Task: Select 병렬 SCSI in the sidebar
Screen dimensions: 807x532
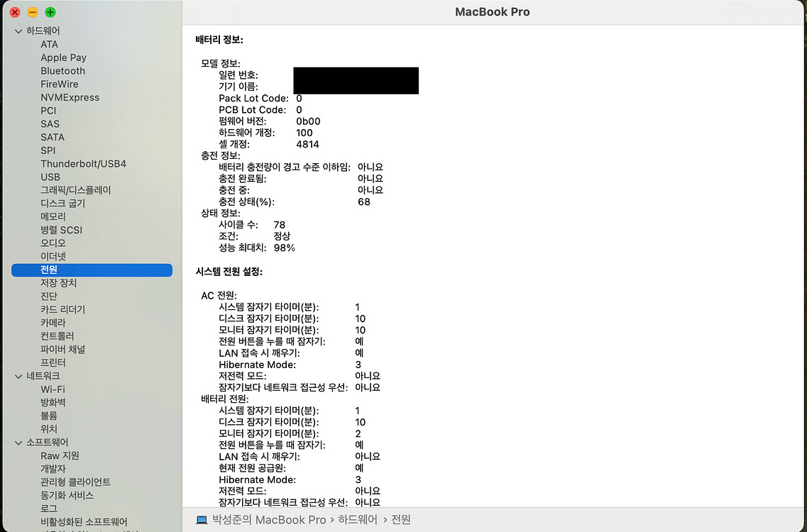Action: click(x=61, y=230)
